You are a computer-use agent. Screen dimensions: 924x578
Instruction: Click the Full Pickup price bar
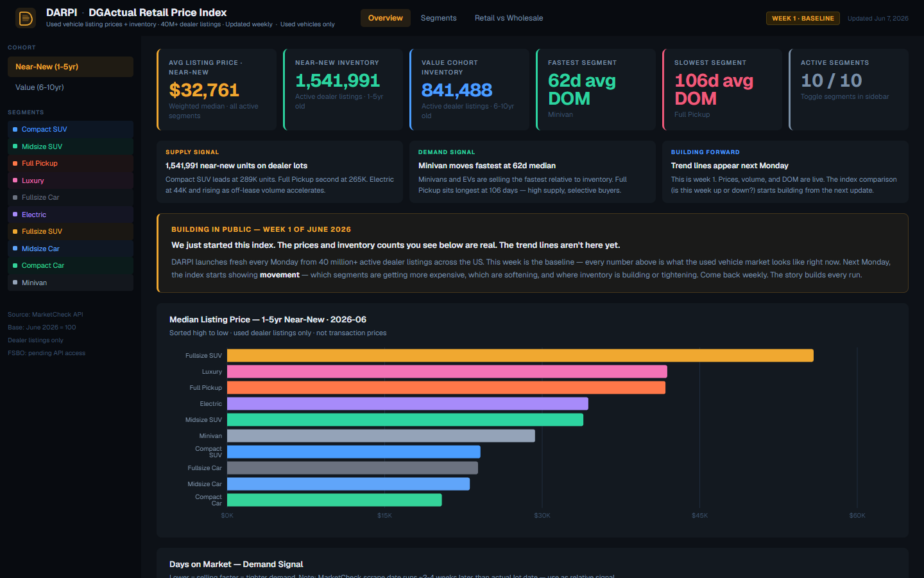point(446,388)
